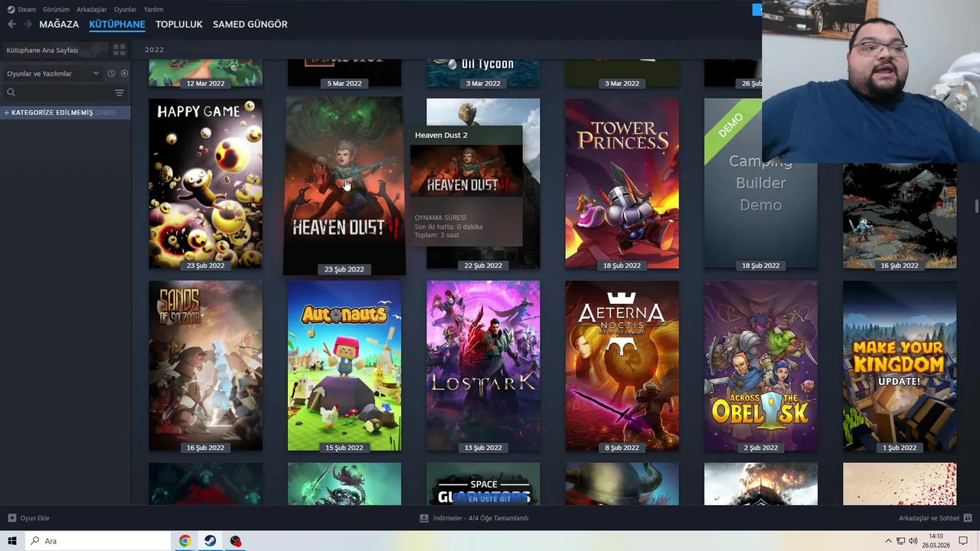Switch to the KÜTÜPHANE tab
Viewport: 980px width, 551px height.
click(x=117, y=24)
